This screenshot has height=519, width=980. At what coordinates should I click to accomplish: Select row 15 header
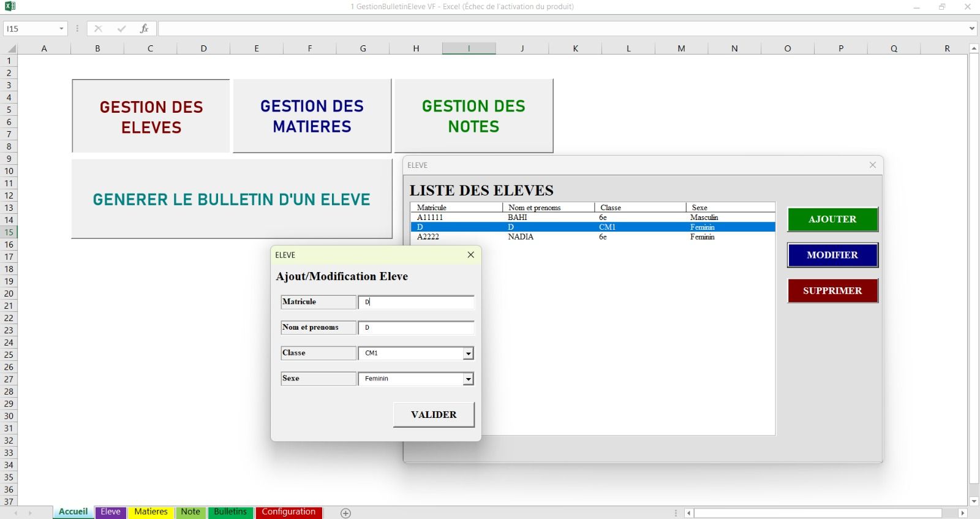[9, 232]
